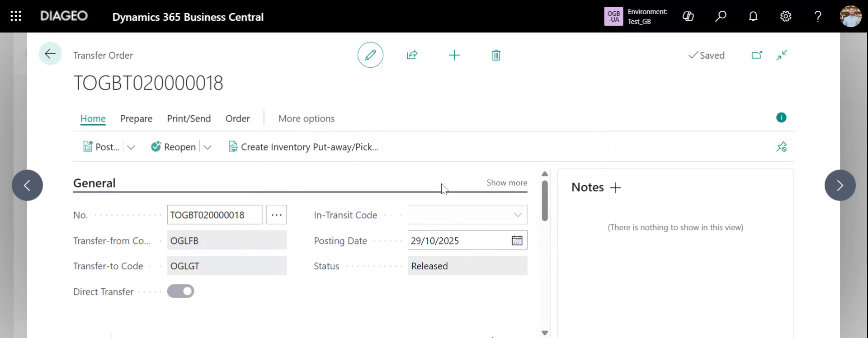This screenshot has width=868, height=338.
Task: Click the Post... action
Action: (101, 147)
